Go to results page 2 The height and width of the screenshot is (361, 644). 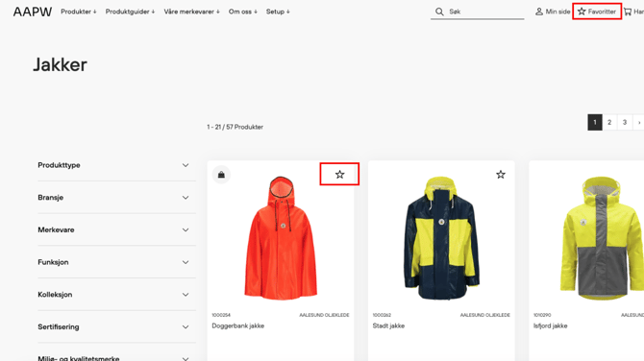point(609,122)
